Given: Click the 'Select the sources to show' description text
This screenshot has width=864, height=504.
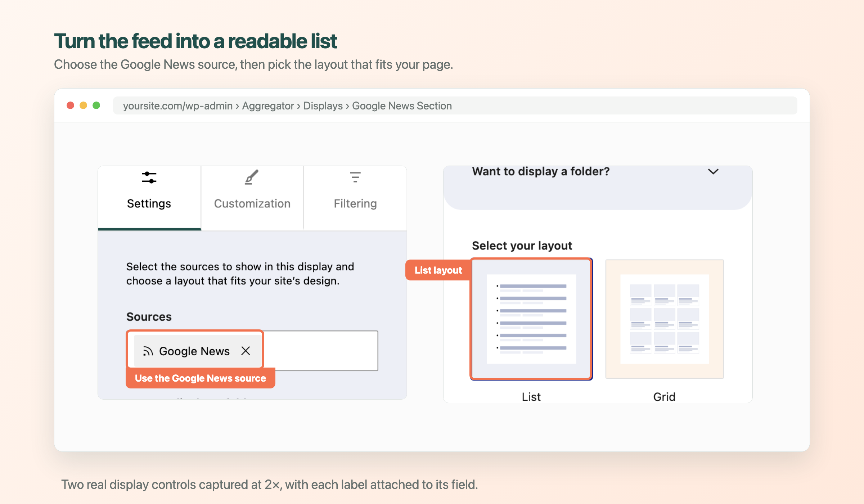Looking at the screenshot, I should click(x=240, y=274).
